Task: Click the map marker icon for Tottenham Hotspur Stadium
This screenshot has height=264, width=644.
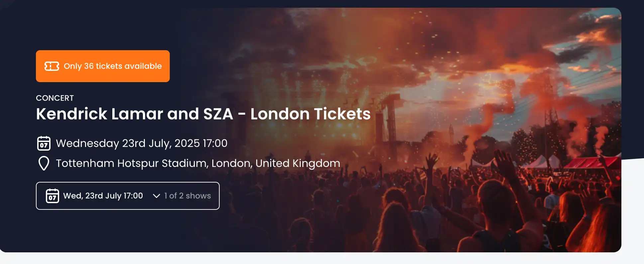Action: 43,163
